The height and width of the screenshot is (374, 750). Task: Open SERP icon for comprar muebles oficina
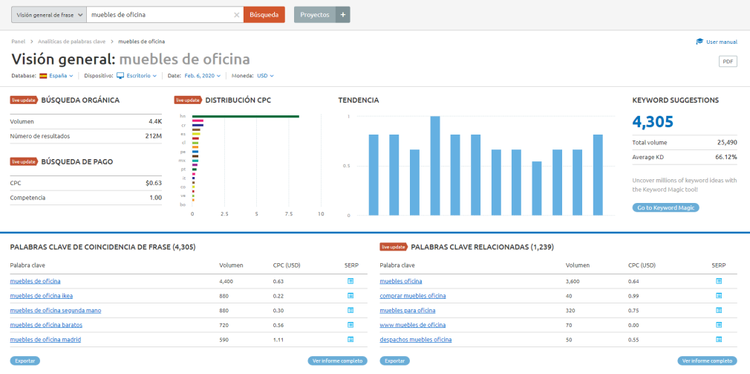pos(718,296)
